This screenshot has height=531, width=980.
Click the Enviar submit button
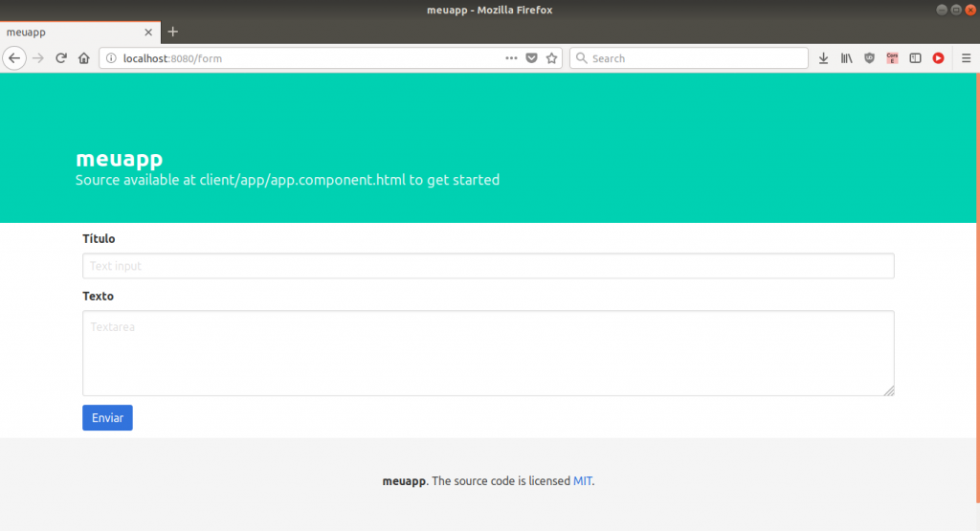107,418
